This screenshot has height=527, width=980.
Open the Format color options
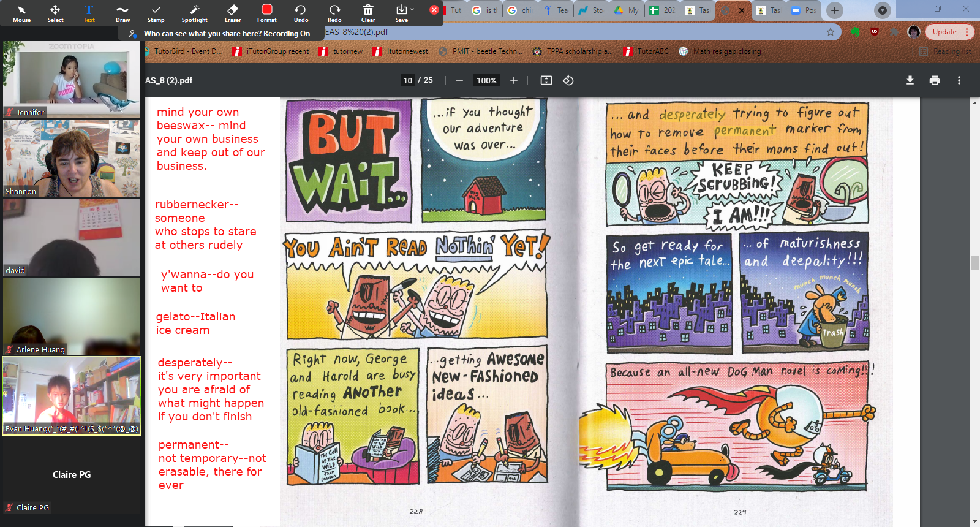pos(266,13)
